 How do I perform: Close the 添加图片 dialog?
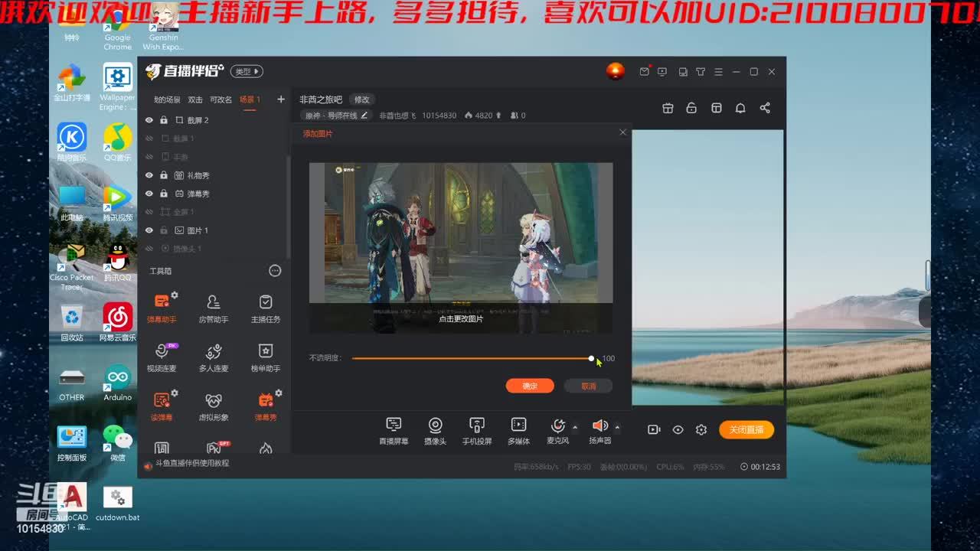click(622, 132)
